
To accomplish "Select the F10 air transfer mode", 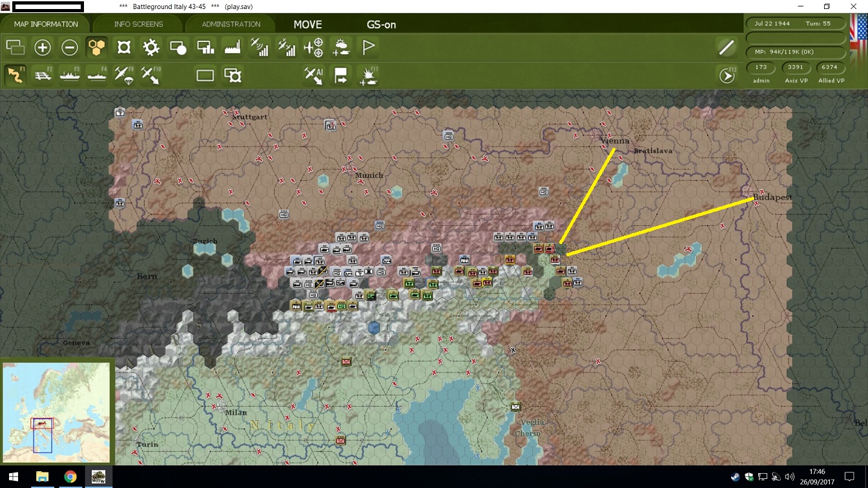I will point(151,75).
